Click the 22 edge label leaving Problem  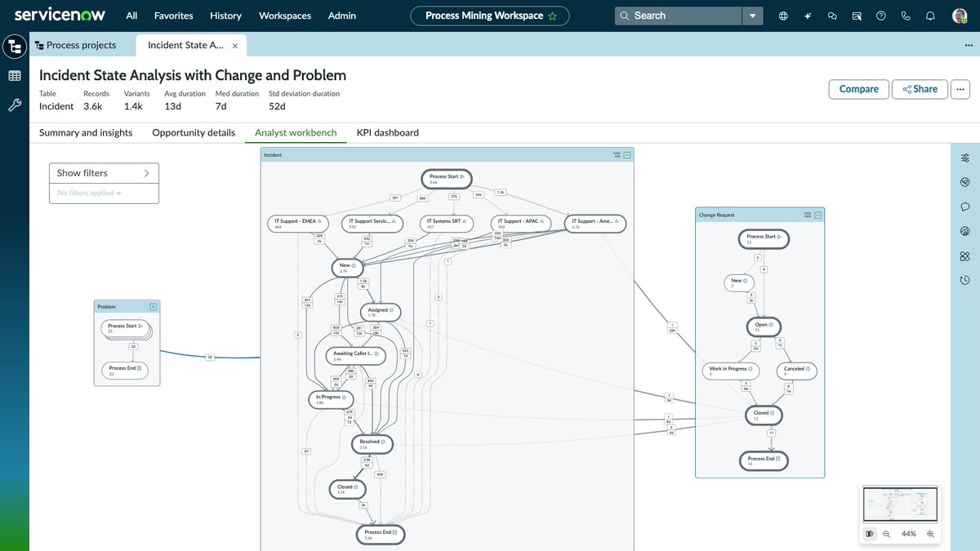tap(209, 357)
